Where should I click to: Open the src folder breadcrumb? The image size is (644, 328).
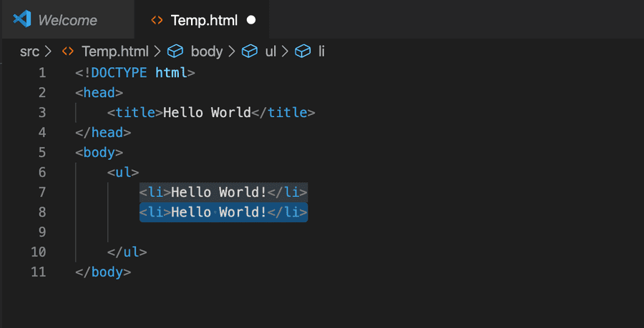tap(29, 51)
